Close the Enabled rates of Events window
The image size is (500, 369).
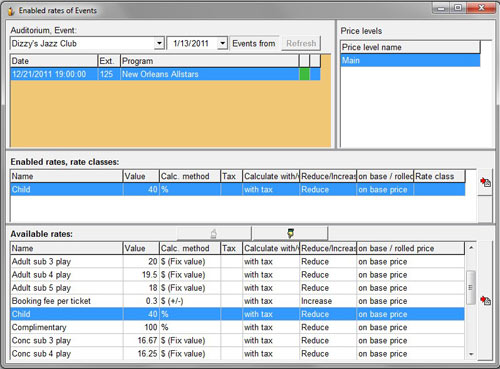point(481,8)
